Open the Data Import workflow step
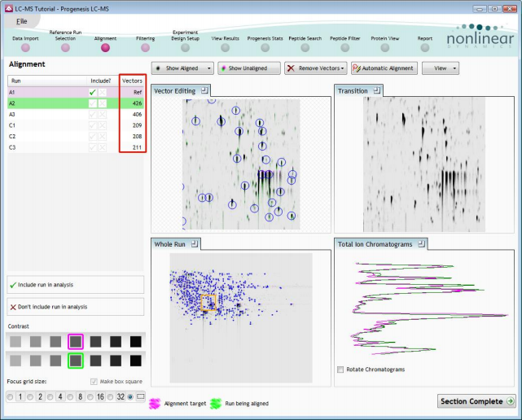The image size is (522, 420). click(x=25, y=47)
